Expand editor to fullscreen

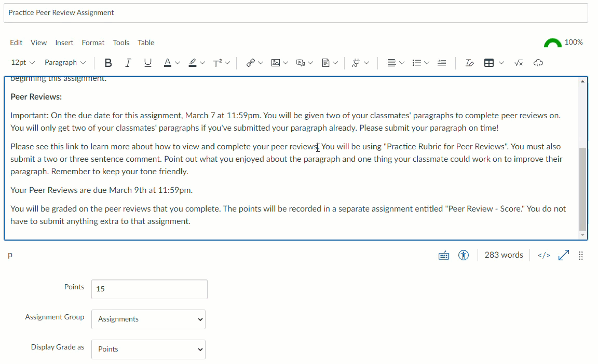(564, 255)
